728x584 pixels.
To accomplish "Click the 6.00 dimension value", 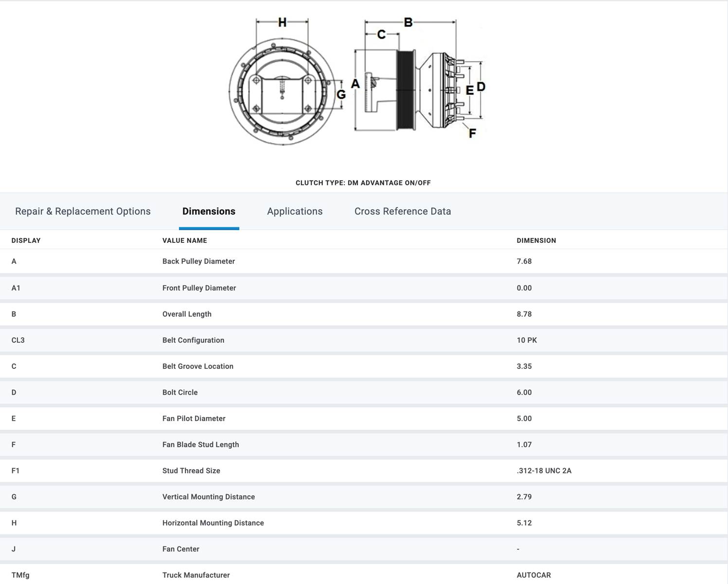I will pos(524,392).
